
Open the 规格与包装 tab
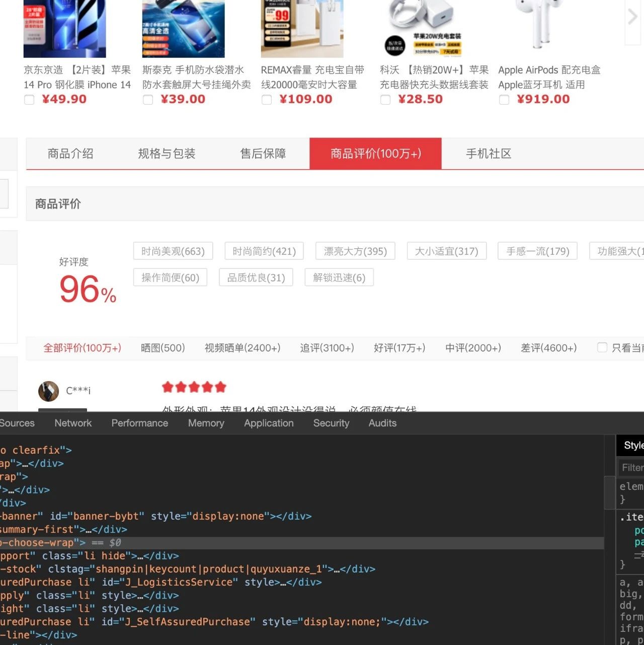click(167, 154)
